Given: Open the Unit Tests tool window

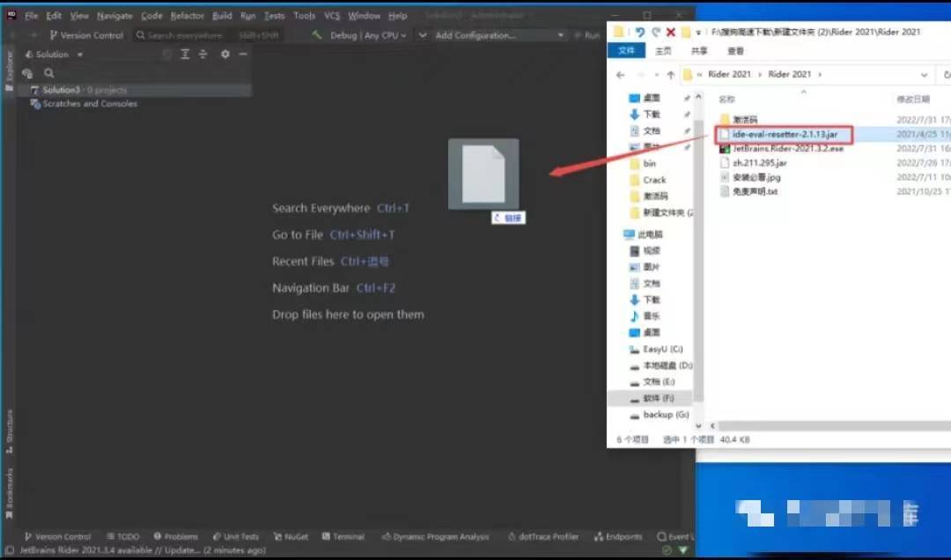Looking at the screenshot, I should click(236, 537).
